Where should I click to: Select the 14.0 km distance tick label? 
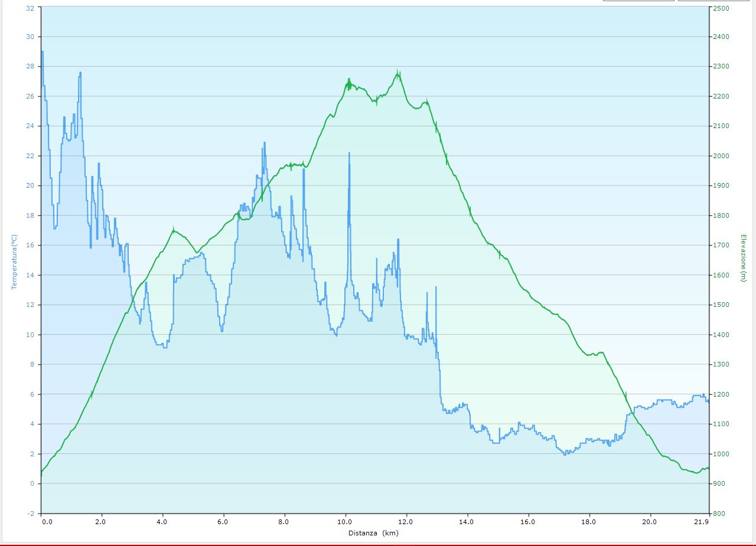tap(467, 522)
